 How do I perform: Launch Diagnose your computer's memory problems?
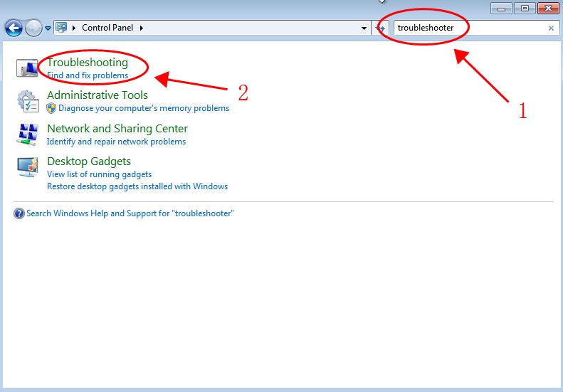click(143, 108)
